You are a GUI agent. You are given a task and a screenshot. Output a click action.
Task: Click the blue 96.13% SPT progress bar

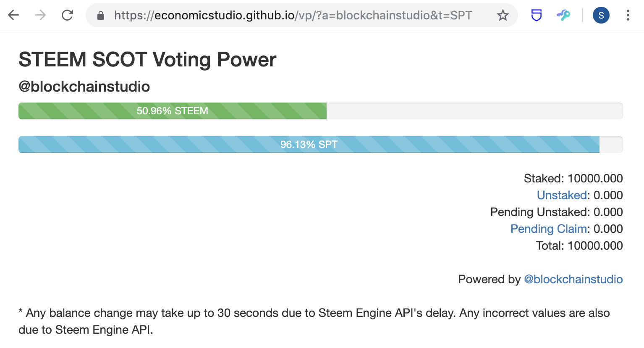[x=309, y=145]
